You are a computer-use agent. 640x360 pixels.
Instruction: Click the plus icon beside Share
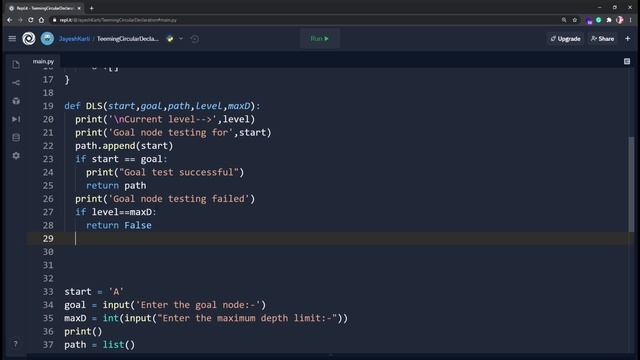(628, 39)
